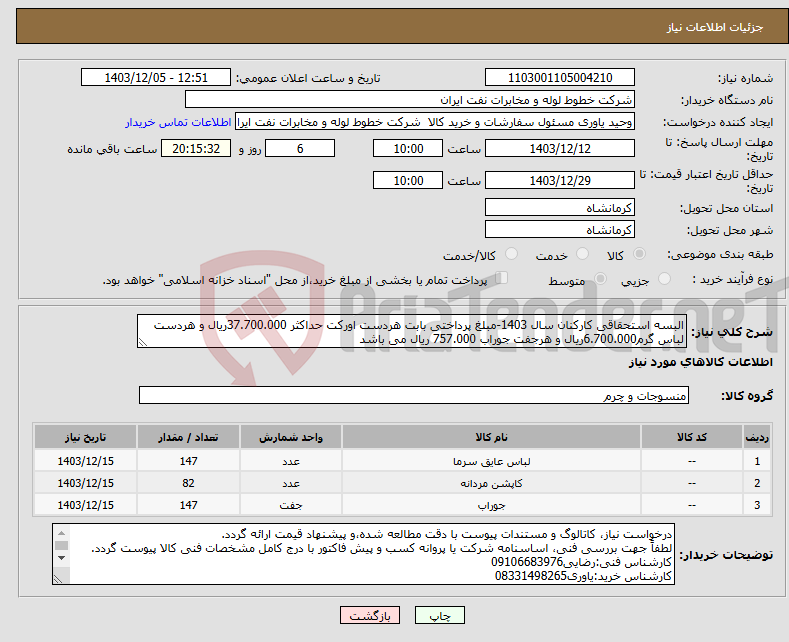Click the price validity time 10:00 field
The height and width of the screenshot is (642, 789).
(x=408, y=181)
